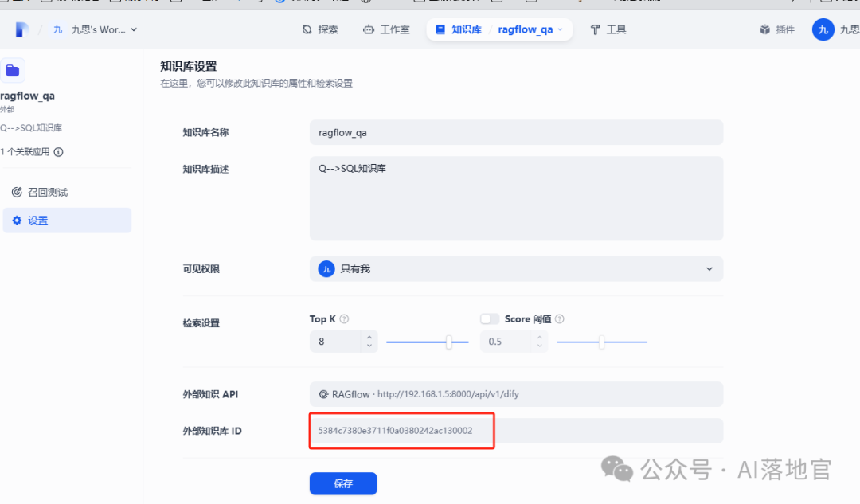This screenshot has width=860, height=504.
Task: Click the 1 个关联应用 text
Action: (25, 152)
